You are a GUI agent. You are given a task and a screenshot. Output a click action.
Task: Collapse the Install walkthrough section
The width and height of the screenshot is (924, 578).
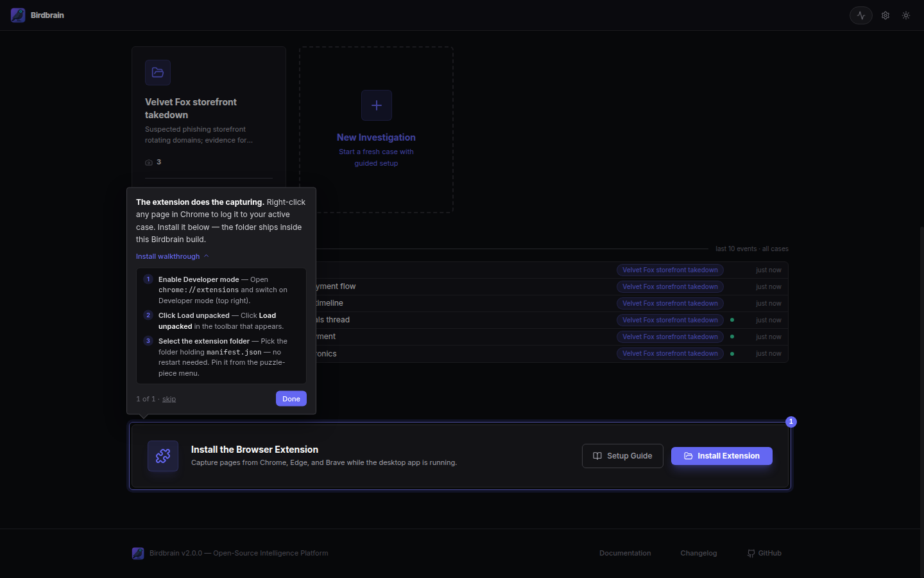[173, 256]
